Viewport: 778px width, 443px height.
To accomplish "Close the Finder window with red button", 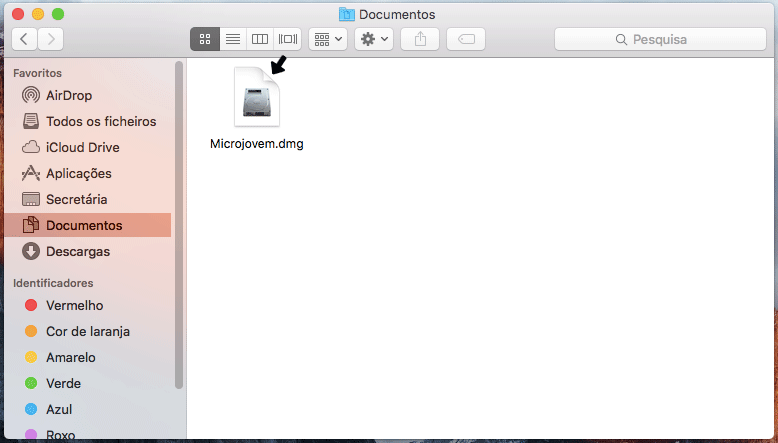I will coord(18,14).
